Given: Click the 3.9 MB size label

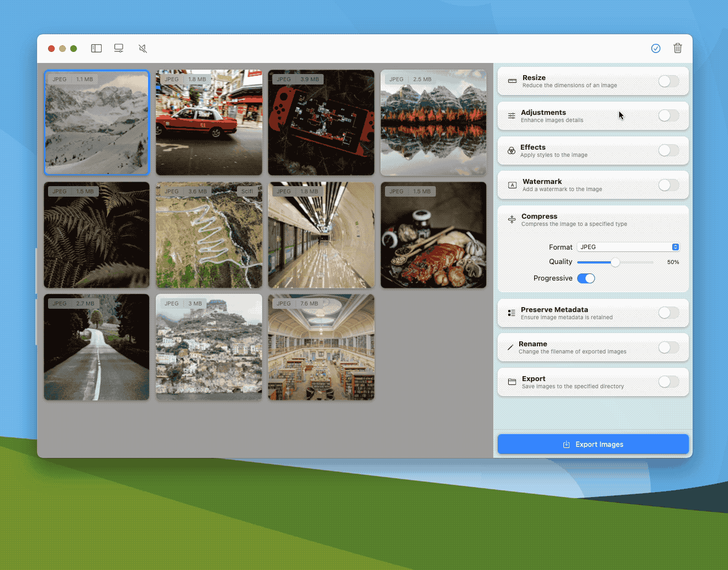Looking at the screenshot, I should point(309,80).
